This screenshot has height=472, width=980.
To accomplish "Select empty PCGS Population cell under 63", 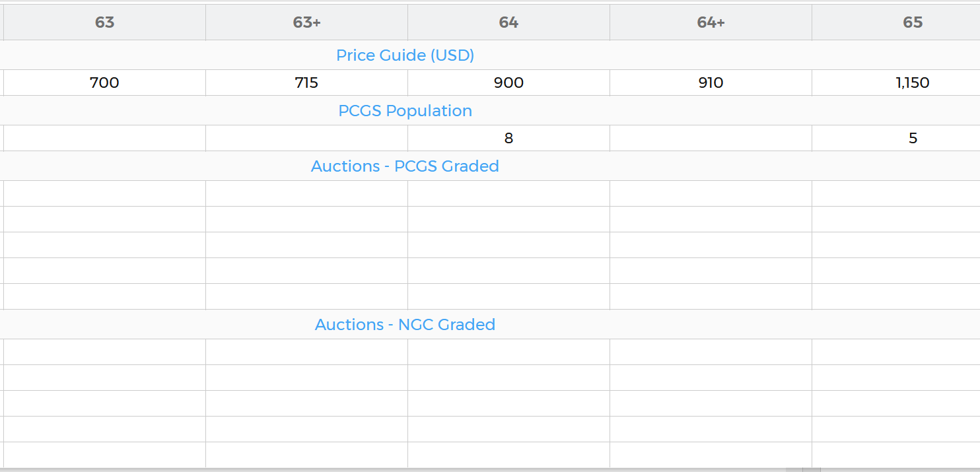I will tap(104, 138).
